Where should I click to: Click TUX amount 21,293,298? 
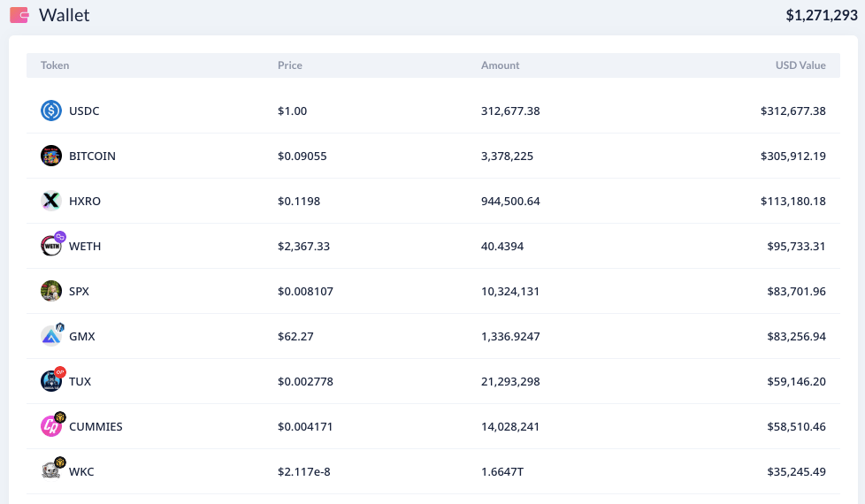510,382
